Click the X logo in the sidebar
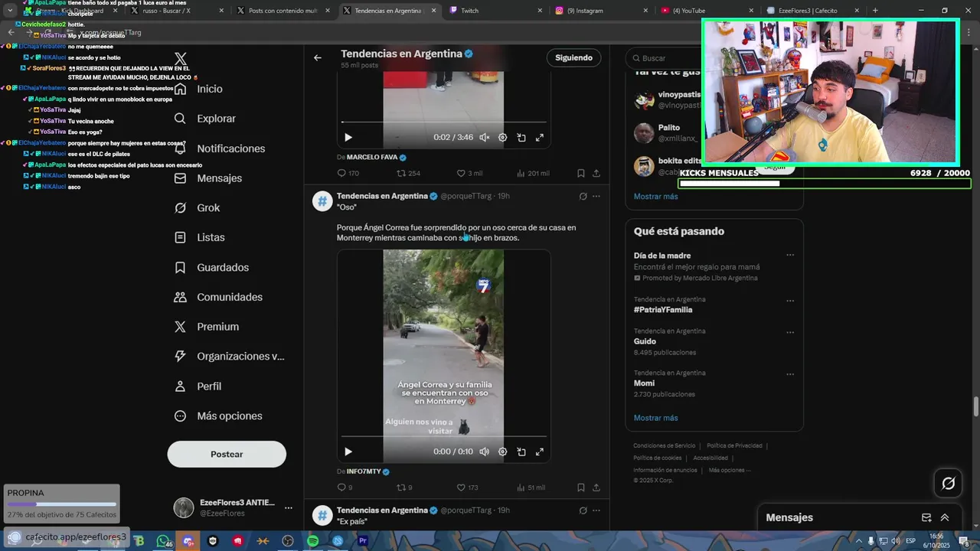This screenshot has width=980, height=551. [x=181, y=59]
